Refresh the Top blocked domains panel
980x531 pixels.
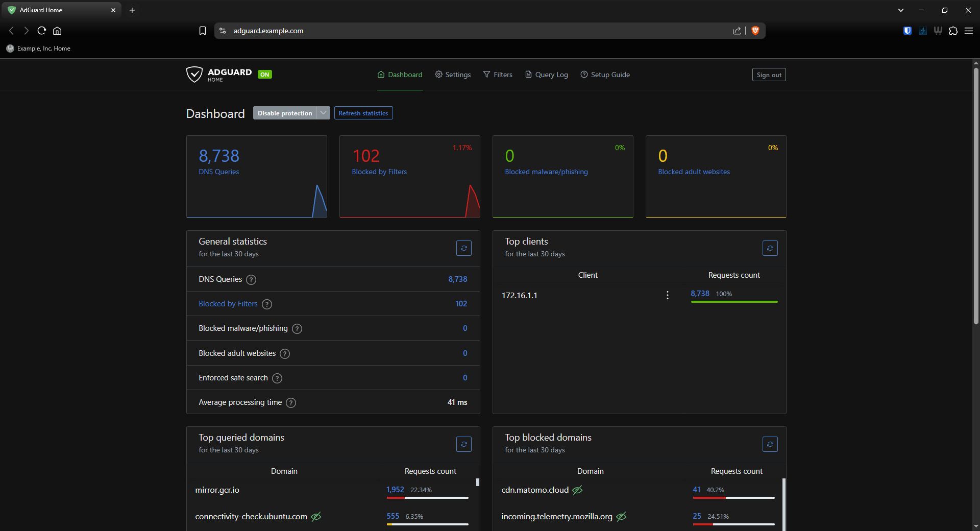tap(770, 445)
